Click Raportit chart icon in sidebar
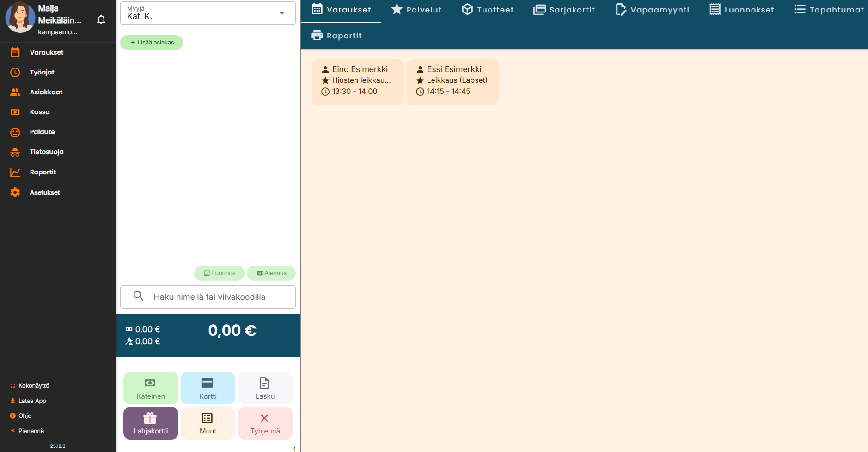The image size is (868, 452). pos(15,172)
